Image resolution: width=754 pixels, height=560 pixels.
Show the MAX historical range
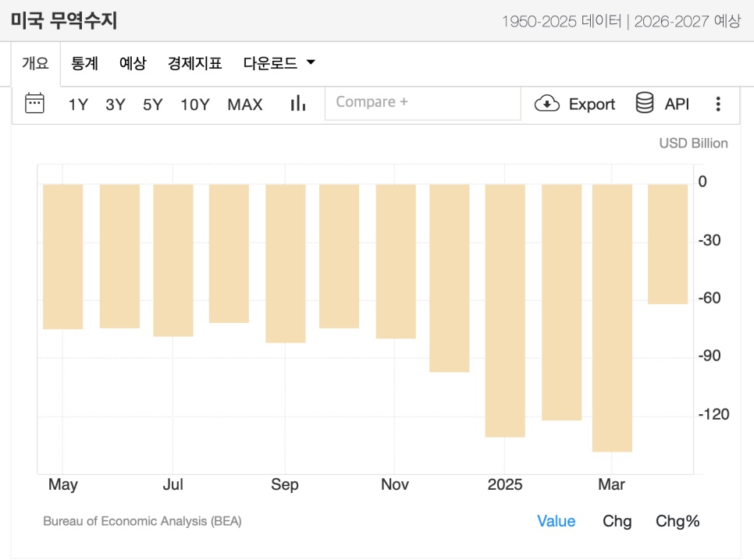[245, 105]
